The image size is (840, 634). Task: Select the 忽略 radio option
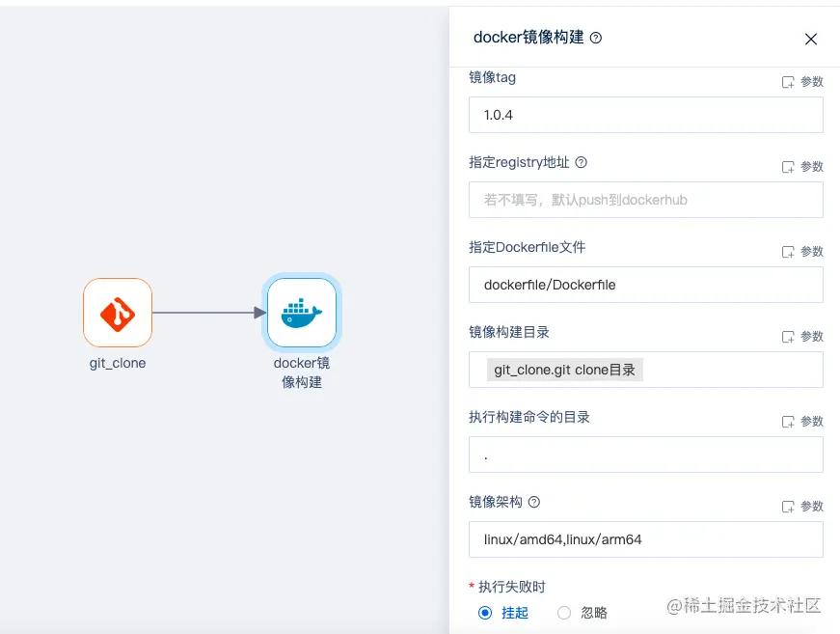[564, 613]
